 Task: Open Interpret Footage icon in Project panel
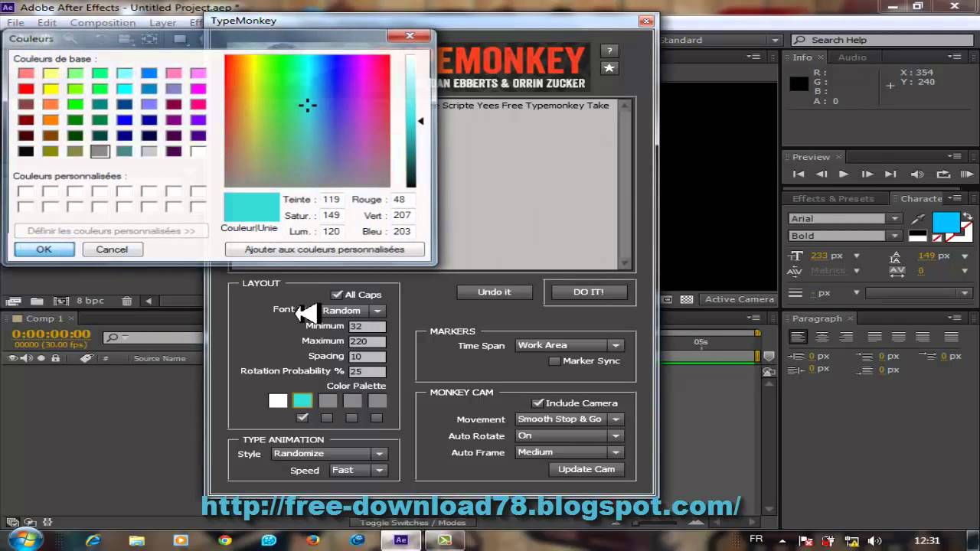(13, 302)
